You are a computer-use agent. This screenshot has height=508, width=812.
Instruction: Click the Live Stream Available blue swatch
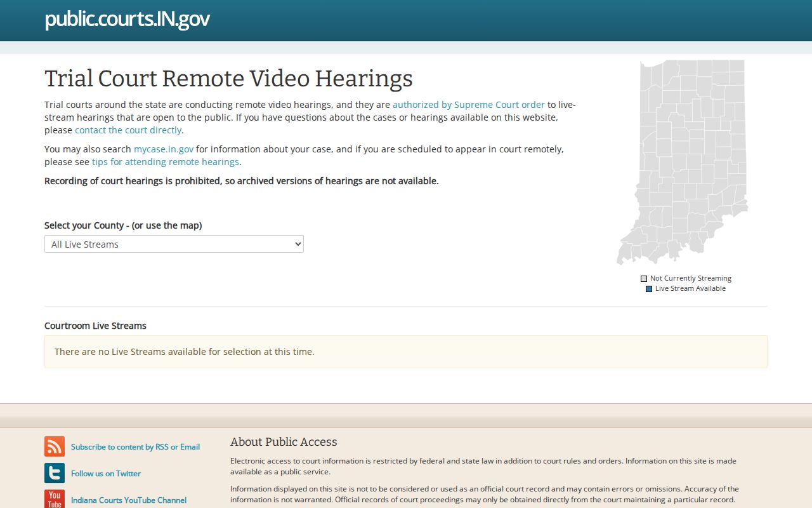tap(649, 289)
